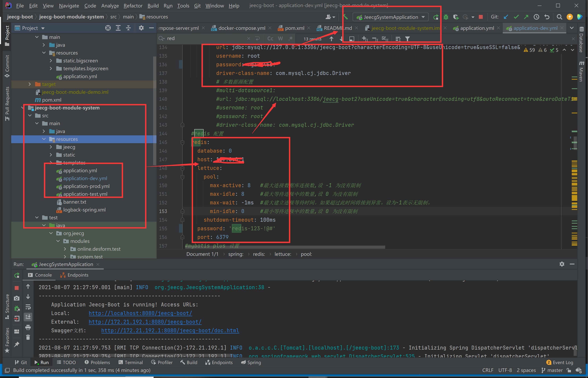The height and width of the screenshot is (378, 588).
Task: Click the Debug bug icon in toolbar
Action: point(446,17)
